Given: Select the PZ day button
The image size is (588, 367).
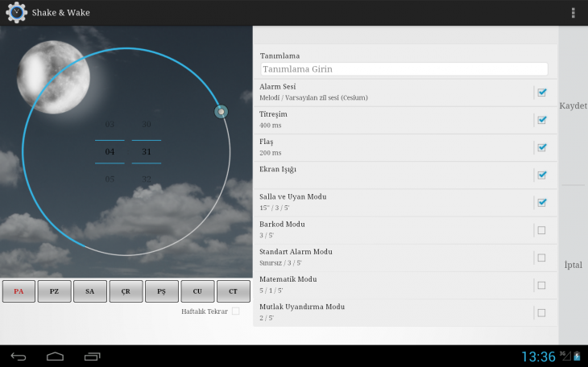Looking at the screenshot, I should [54, 291].
